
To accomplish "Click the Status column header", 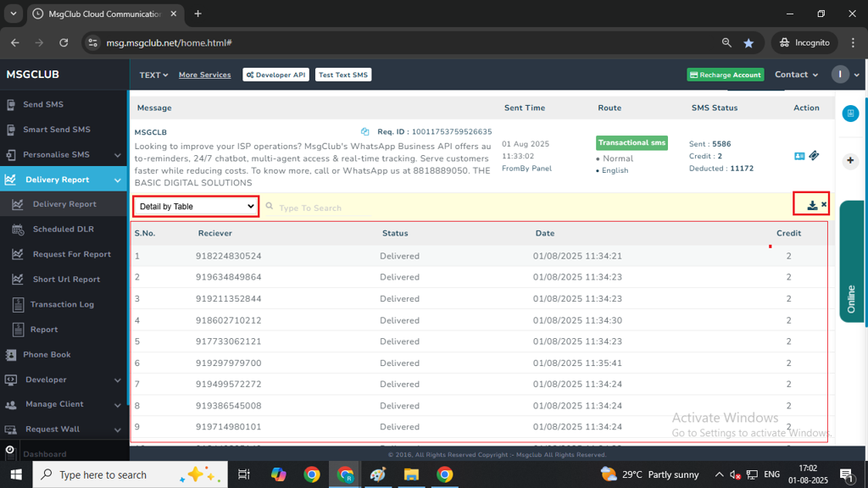I will (395, 234).
